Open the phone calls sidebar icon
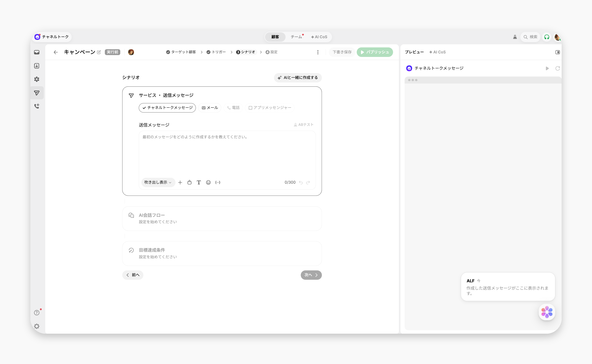Screen dimensions: 592x364 click(37, 106)
